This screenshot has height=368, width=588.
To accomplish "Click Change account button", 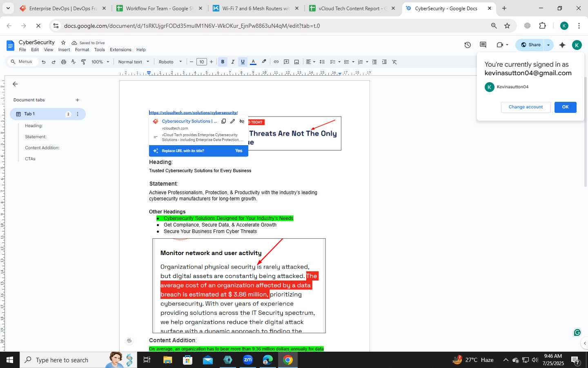I will click(526, 107).
